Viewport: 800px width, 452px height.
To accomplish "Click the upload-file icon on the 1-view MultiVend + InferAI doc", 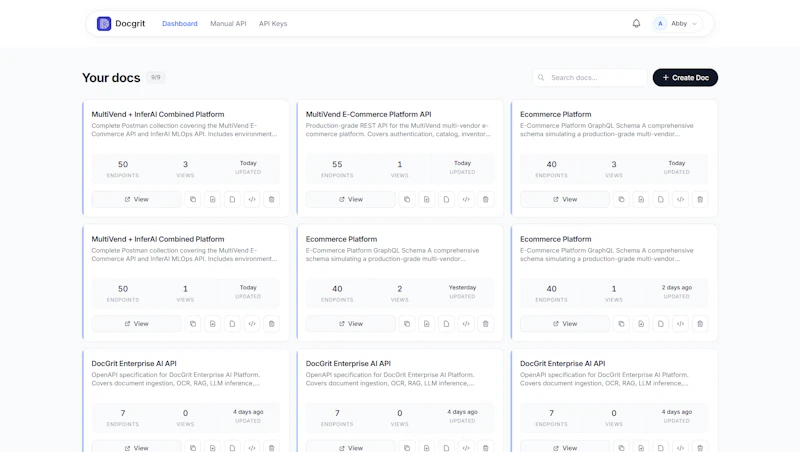I will tap(212, 324).
